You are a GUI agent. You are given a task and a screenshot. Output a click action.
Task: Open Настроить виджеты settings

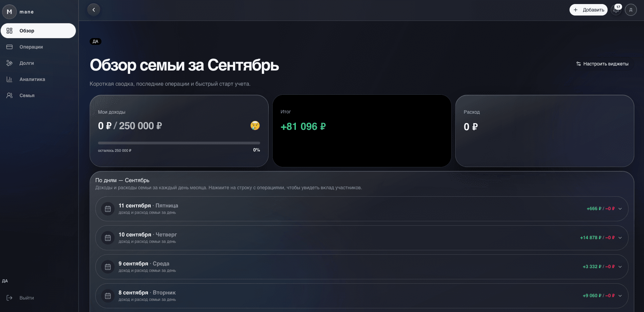tap(602, 64)
